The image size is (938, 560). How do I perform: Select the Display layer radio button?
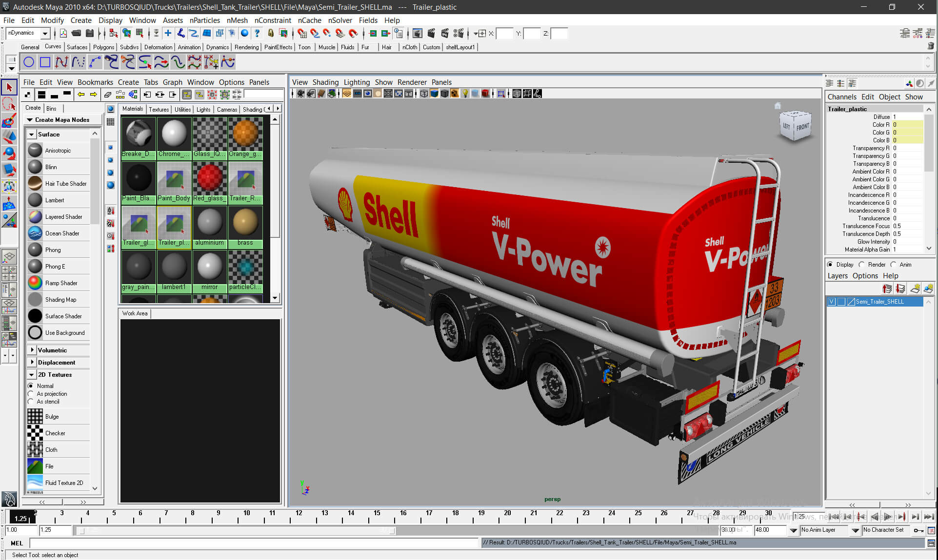pos(830,265)
